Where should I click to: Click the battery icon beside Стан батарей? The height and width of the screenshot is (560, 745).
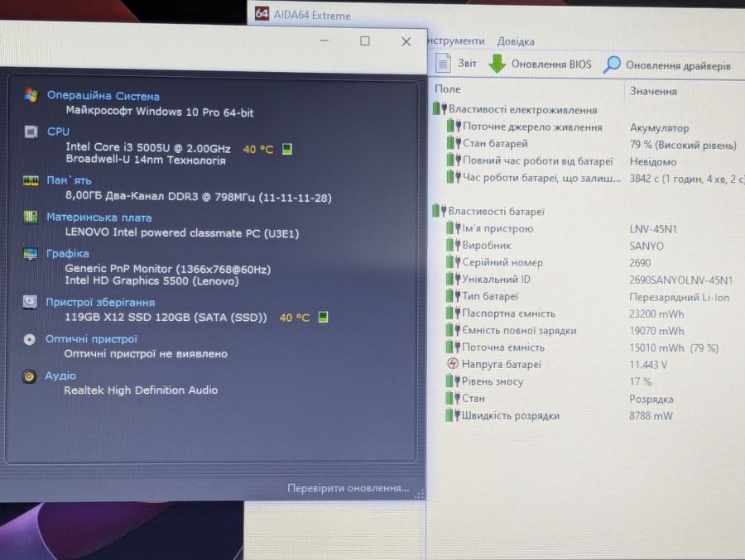(x=454, y=143)
